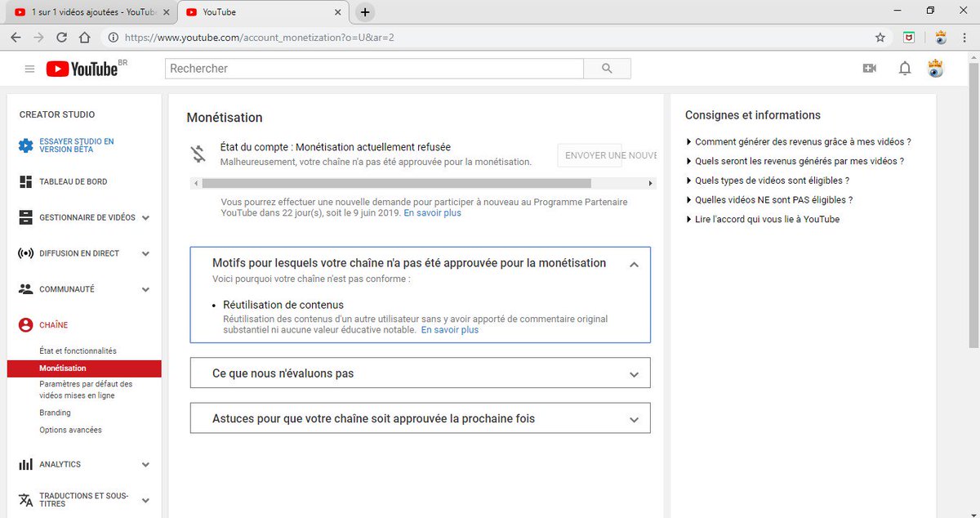Click the browser home button
Image resolution: width=980 pixels, height=518 pixels.
[84, 38]
